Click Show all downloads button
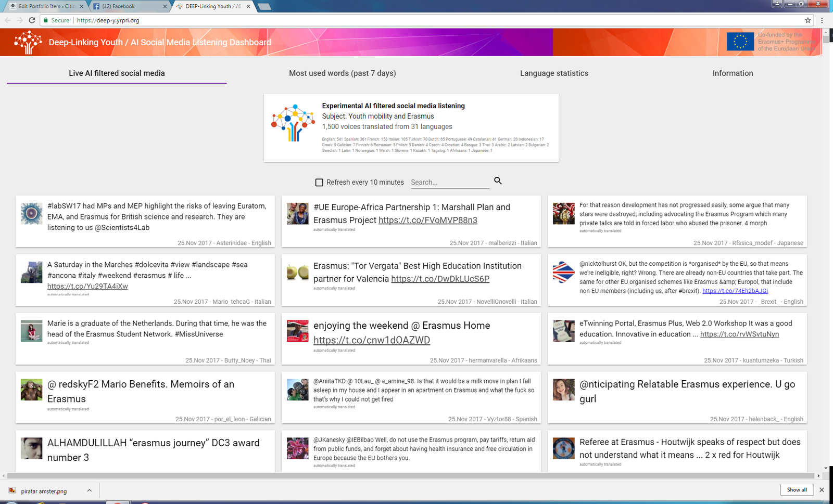833x504 pixels. point(797,490)
